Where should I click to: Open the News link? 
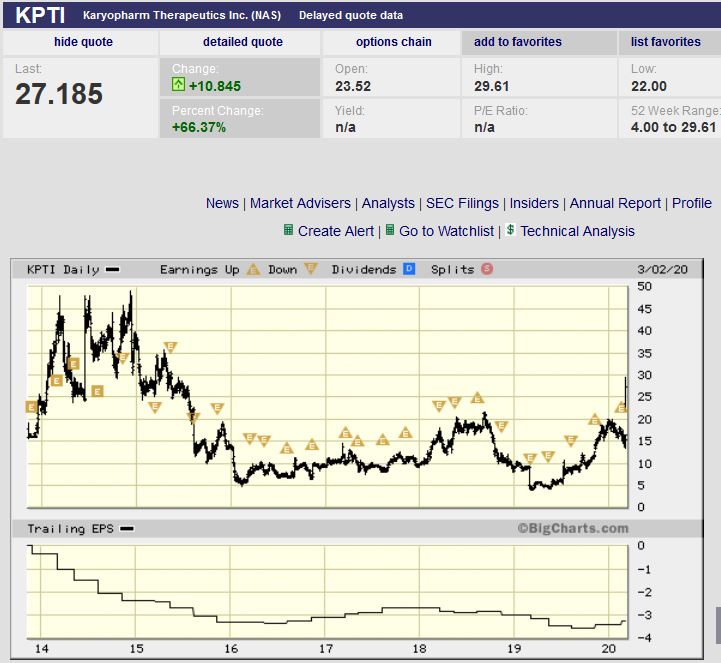(222, 203)
